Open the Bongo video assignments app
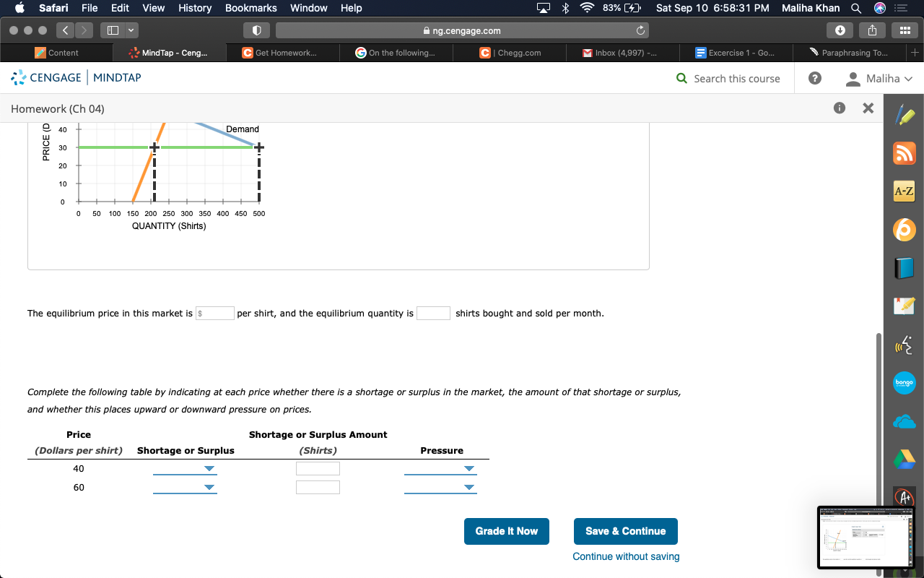The height and width of the screenshot is (578, 924). pyautogui.click(x=904, y=383)
